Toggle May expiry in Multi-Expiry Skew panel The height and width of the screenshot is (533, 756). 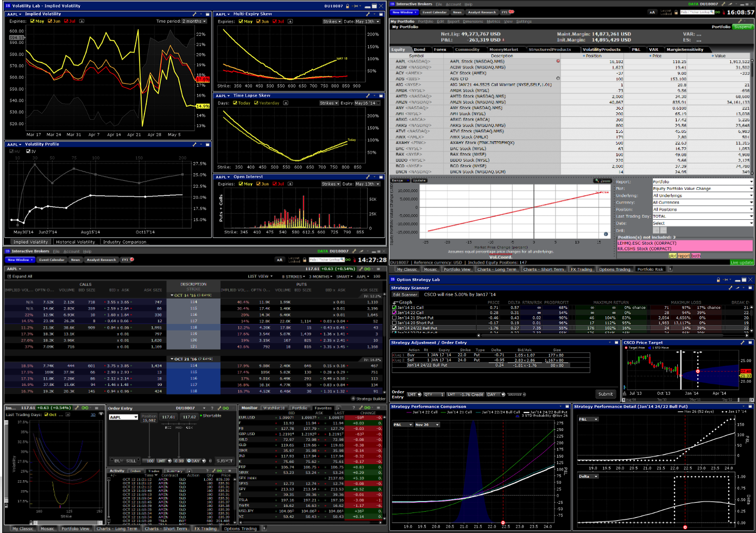(241, 21)
